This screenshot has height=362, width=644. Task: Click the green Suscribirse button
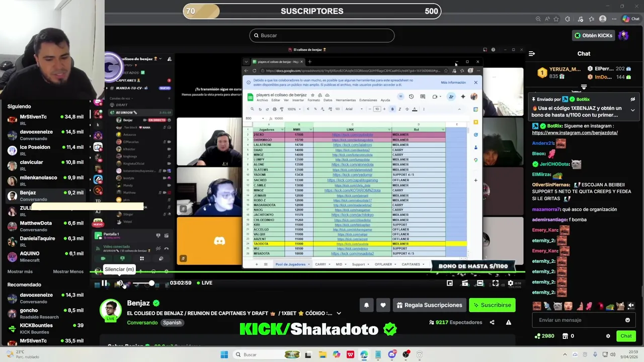point(492,305)
